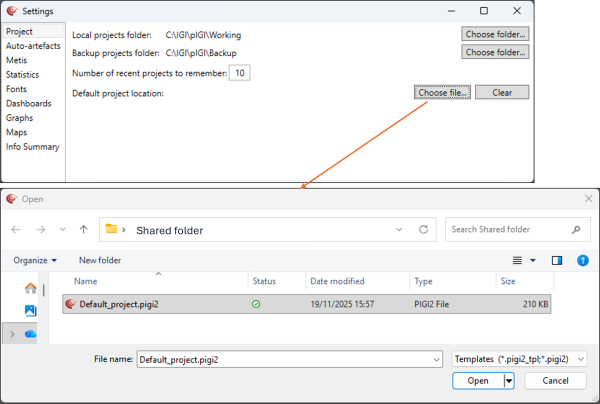Click Choose file for default project location
The image size is (600, 404).
pos(441,93)
